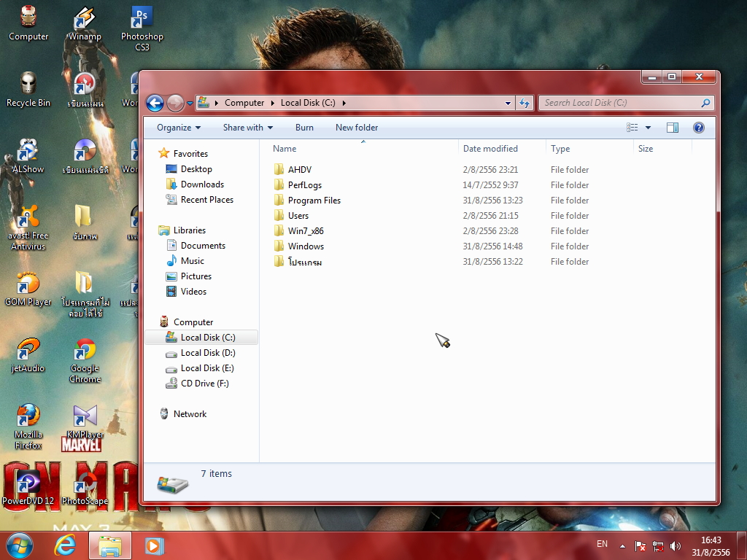This screenshot has width=747, height=560.
Task: Open Windows Media Player from taskbar
Action: click(153, 545)
